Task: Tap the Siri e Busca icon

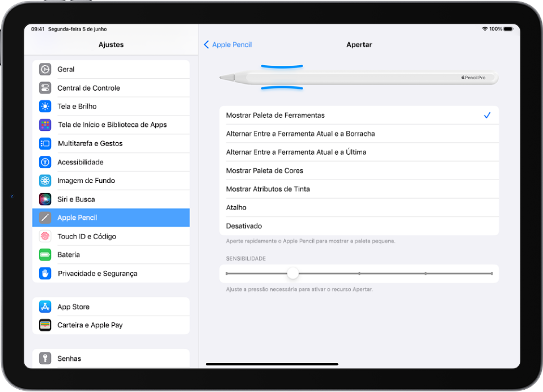Action: pos(45,199)
